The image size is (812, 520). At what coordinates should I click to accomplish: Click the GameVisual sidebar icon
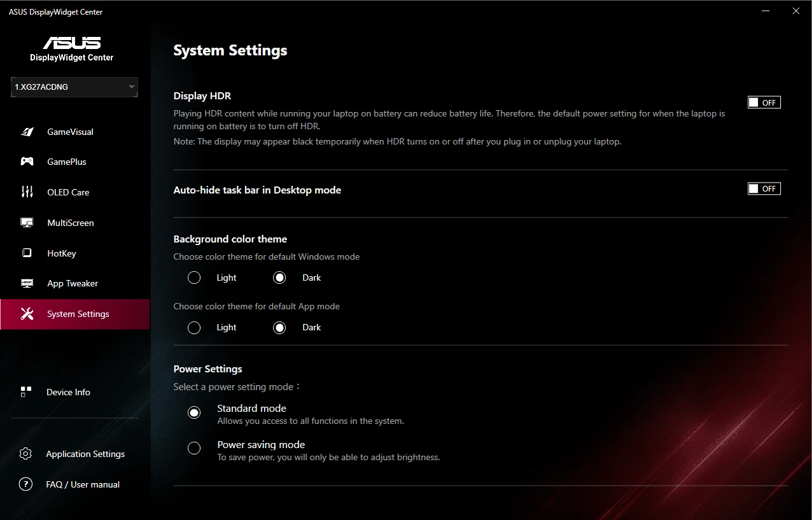pyautogui.click(x=27, y=132)
